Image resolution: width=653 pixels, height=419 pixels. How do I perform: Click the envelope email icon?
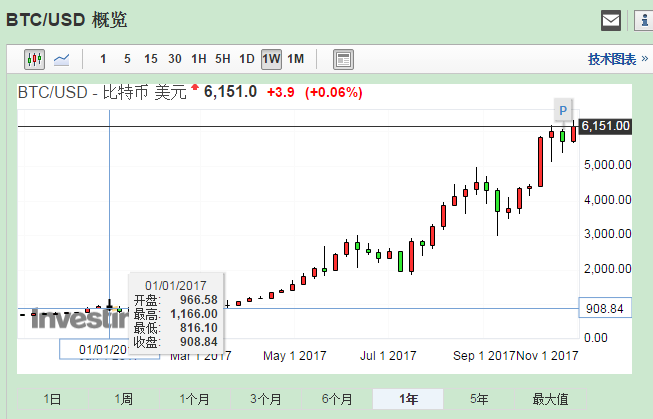(611, 20)
